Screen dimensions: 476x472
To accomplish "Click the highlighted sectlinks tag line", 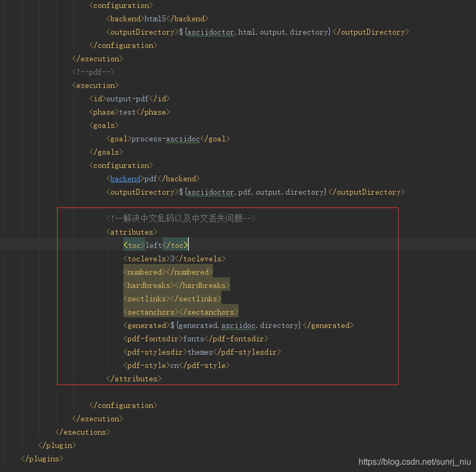I will click(172, 299).
